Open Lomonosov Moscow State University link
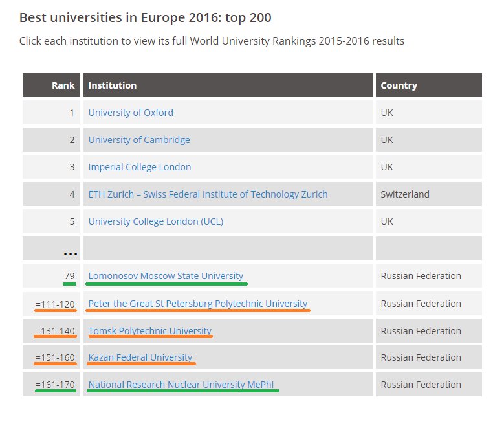Viewport: 504px width, 430px height. (166, 276)
